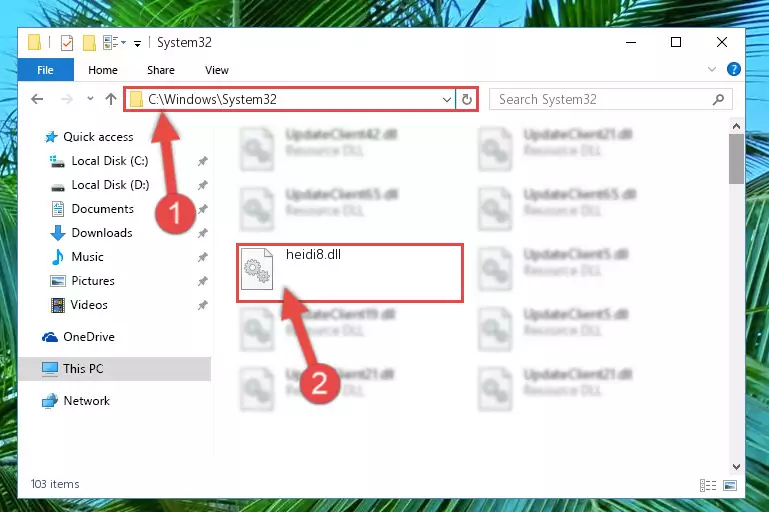Select Network in navigation pane
Image resolution: width=769 pixels, height=512 pixels.
click(x=86, y=401)
